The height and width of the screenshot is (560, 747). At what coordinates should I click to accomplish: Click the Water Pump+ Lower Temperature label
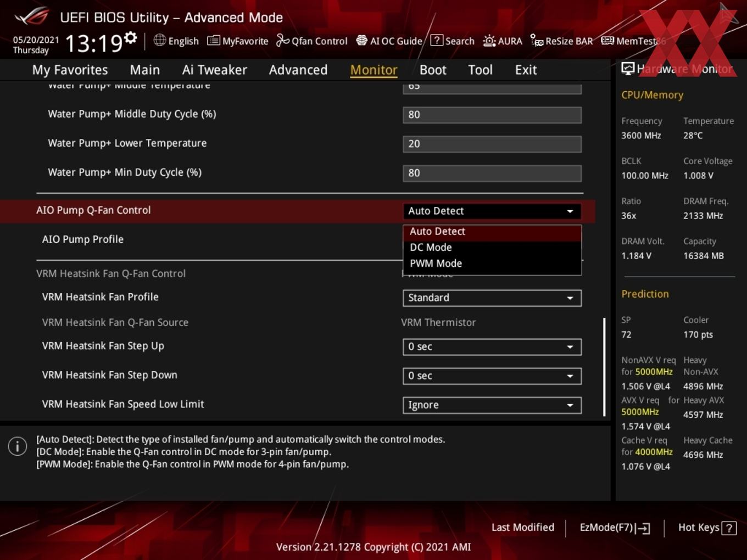tap(127, 143)
